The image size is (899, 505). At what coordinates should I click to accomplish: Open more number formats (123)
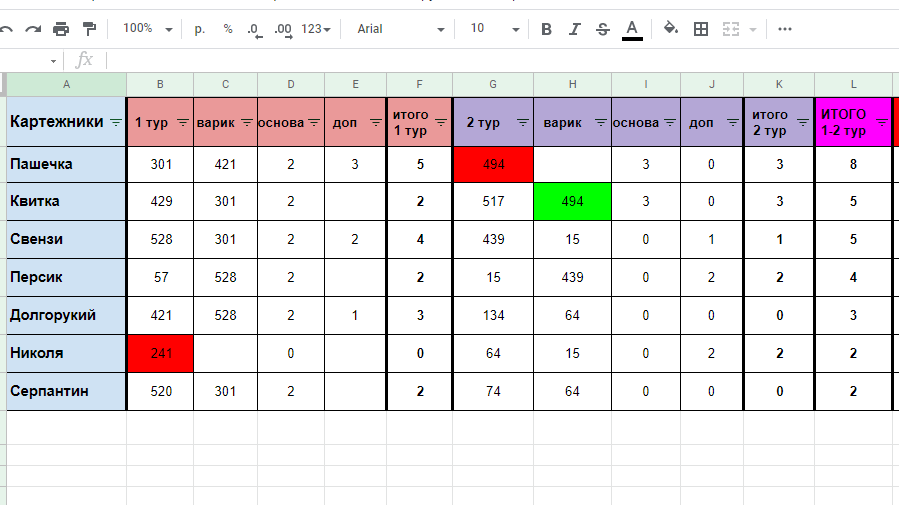tap(316, 29)
